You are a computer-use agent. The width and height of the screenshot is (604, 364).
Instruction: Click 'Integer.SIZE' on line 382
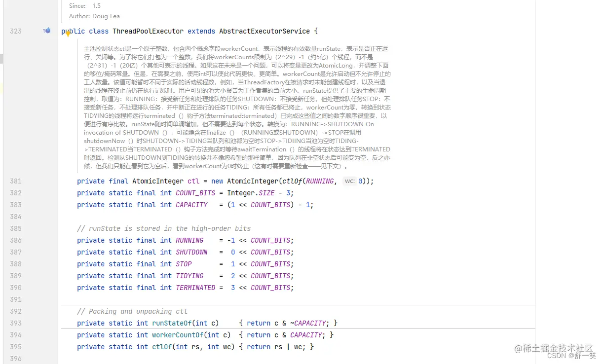click(x=251, y=193)
